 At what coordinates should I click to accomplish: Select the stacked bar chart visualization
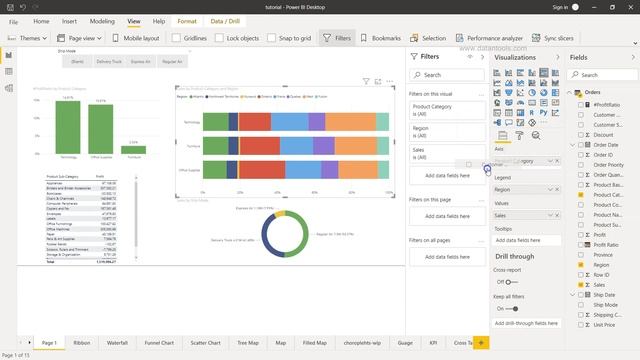click(x=497, y=73)
